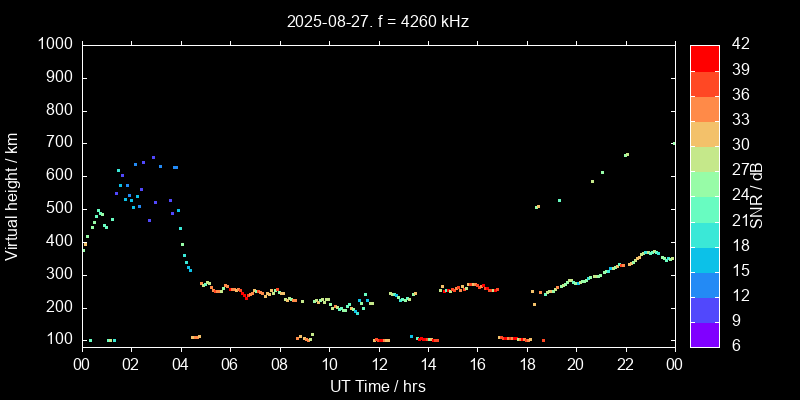Click the 1000 km tick on y-axis

(x=54, y=44)
